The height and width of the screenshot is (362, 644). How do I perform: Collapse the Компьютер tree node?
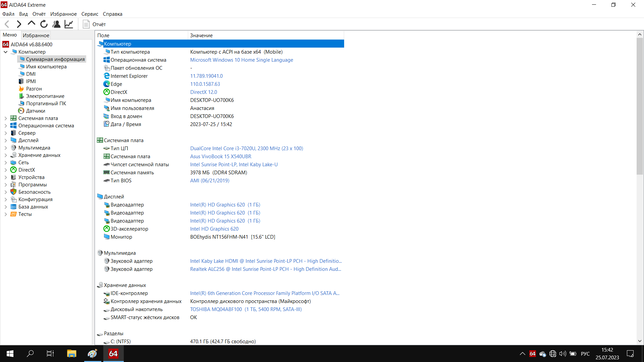6,52
